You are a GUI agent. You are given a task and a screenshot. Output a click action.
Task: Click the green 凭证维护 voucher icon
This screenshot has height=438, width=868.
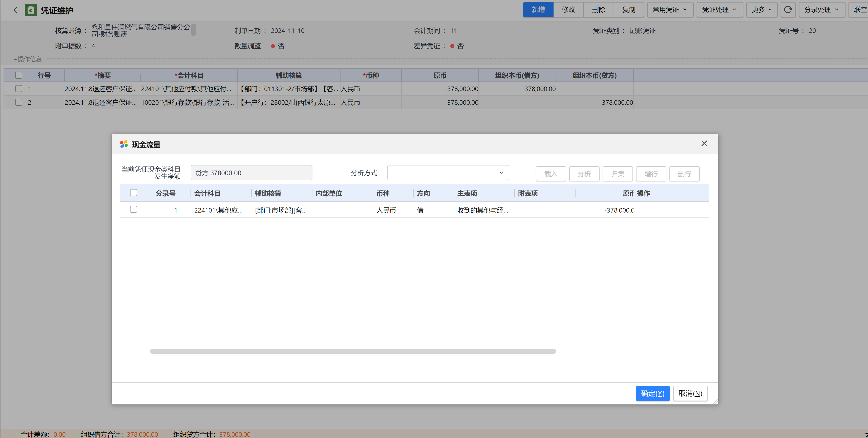click(x=31, y=10)
